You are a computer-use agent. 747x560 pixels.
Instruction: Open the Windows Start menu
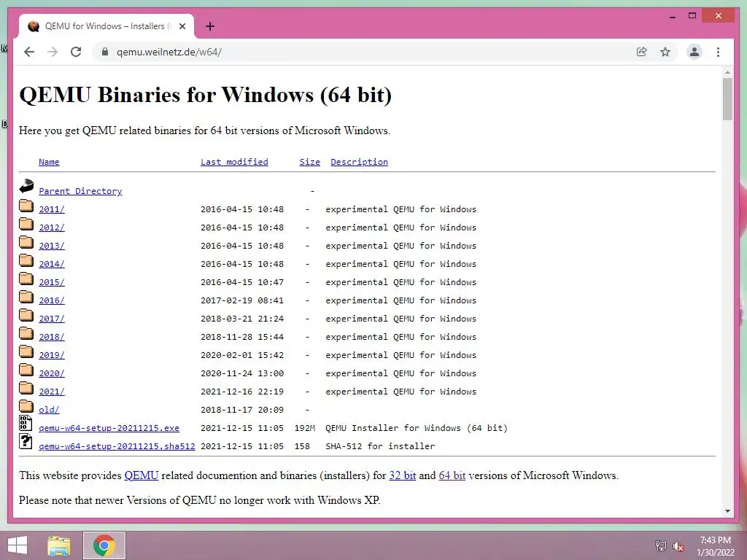[18, 545]
